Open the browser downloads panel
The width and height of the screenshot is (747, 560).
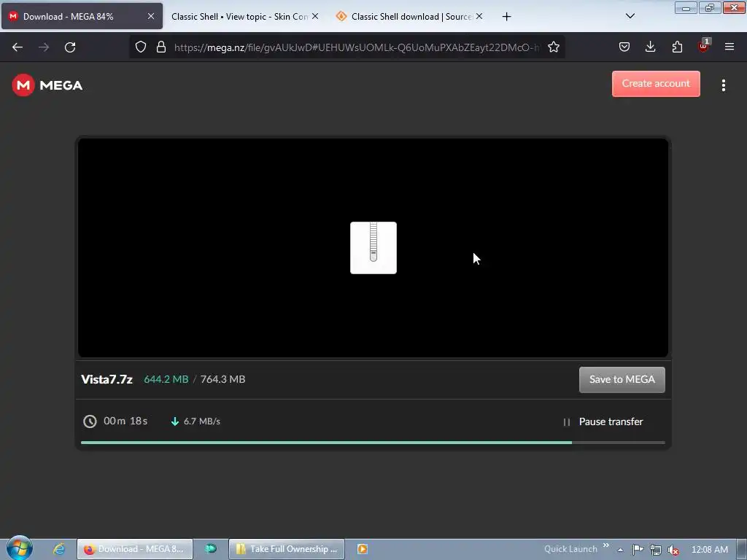[650, 47]
